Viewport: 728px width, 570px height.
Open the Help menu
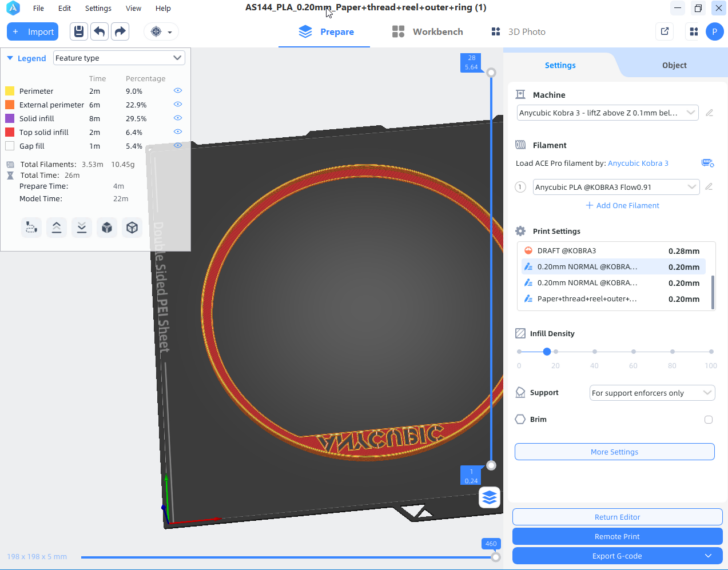click(x=163, y=8)
